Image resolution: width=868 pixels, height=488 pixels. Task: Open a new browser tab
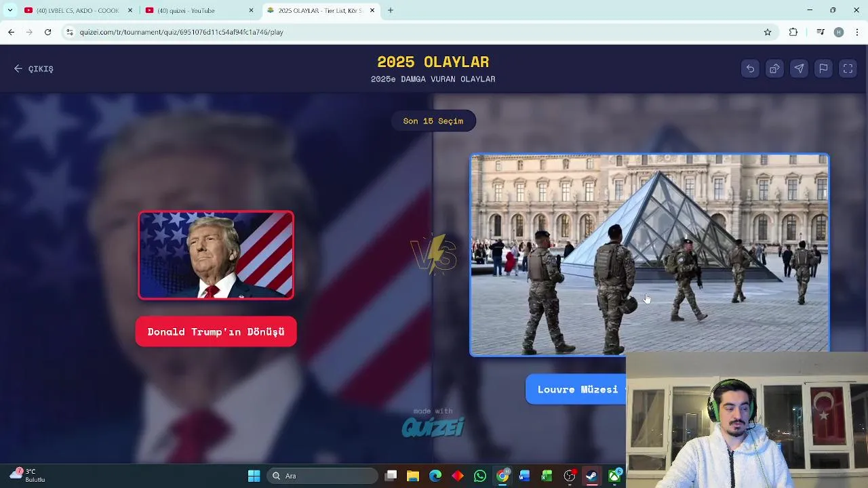[x=391, y=10]
